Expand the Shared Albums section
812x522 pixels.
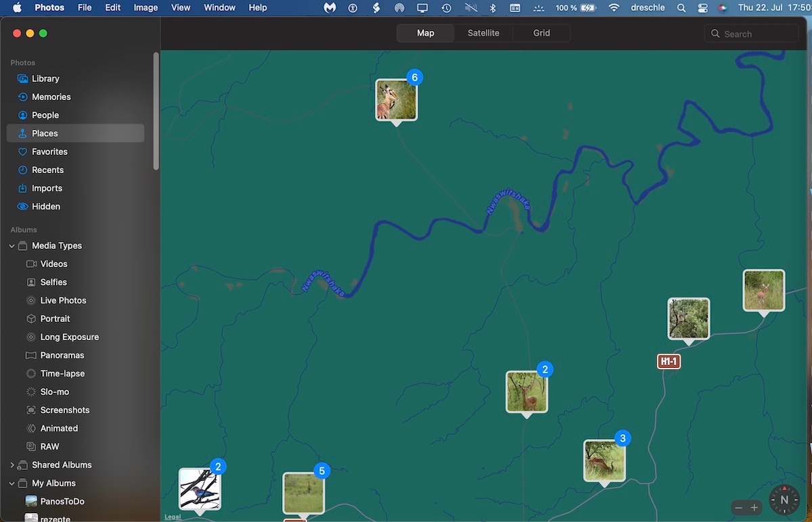point(12,465)
